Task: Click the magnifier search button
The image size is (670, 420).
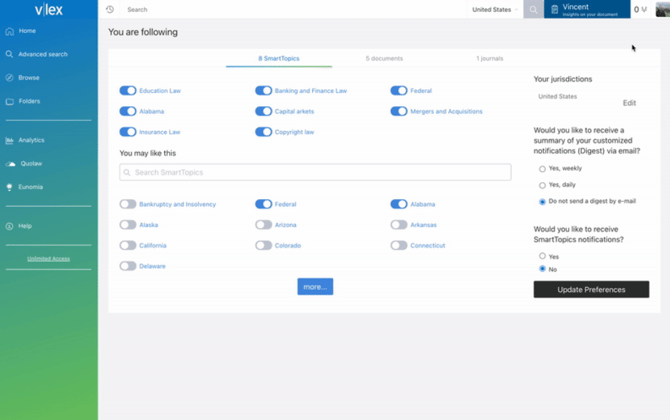Action: pyautogui.click(x=533, y=9)
